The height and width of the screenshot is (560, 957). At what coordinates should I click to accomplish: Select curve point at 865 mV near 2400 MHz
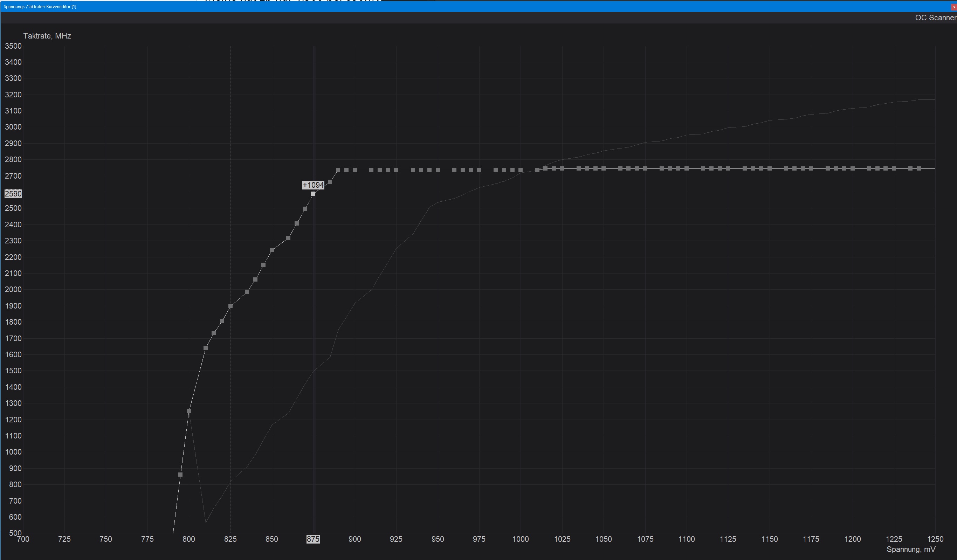(297, 224)
